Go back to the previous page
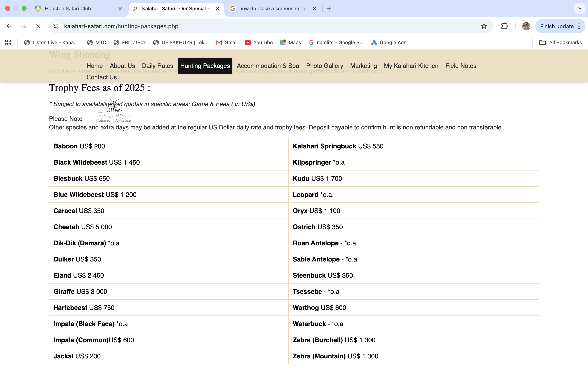The height and width of the screenshot is (368, 588). (x=9, y=26)
